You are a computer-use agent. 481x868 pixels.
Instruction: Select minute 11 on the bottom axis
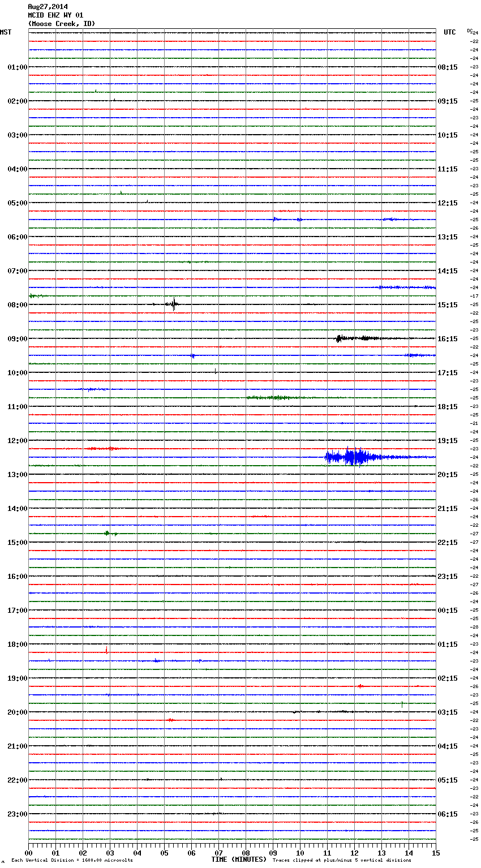pos(327,853)
